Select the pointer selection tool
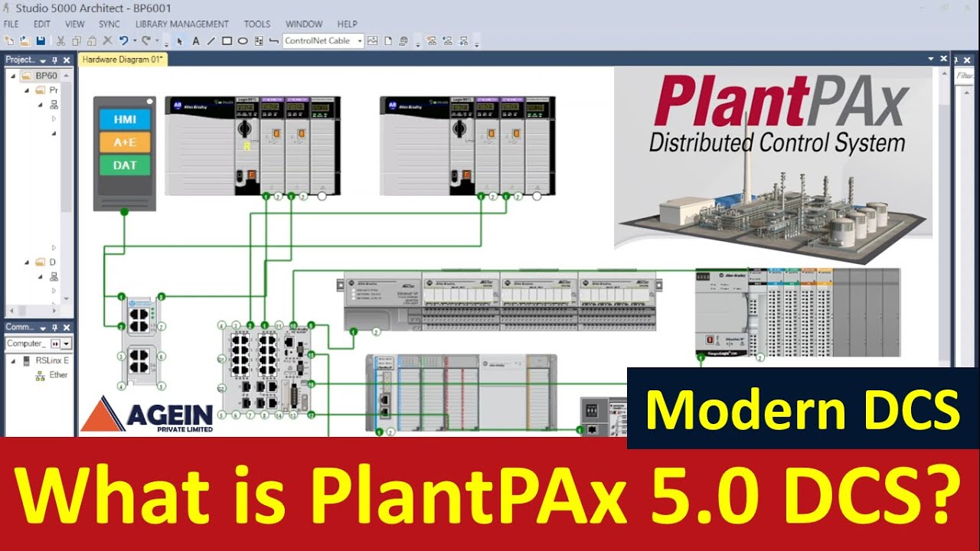 [179, 41]
